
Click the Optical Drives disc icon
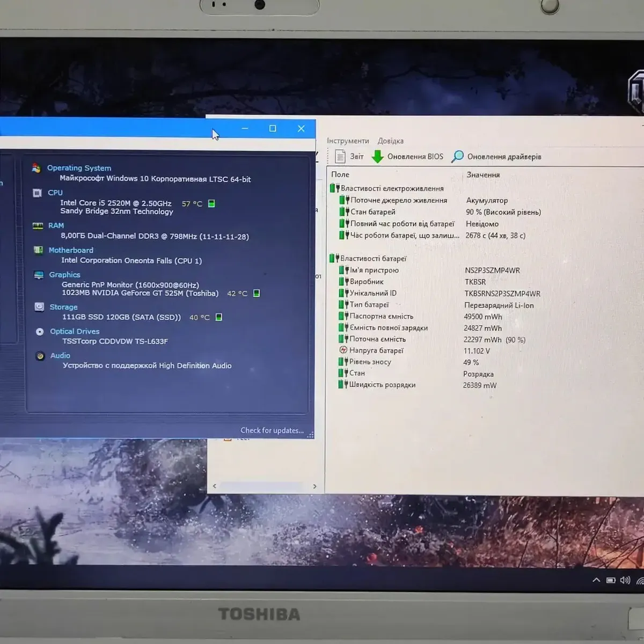pos(40,332)
